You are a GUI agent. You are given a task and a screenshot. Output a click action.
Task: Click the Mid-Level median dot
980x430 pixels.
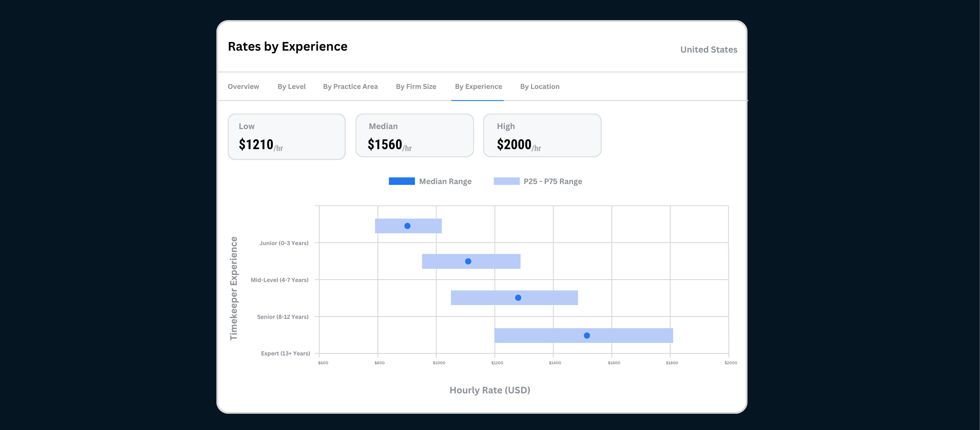coord(468,261)
